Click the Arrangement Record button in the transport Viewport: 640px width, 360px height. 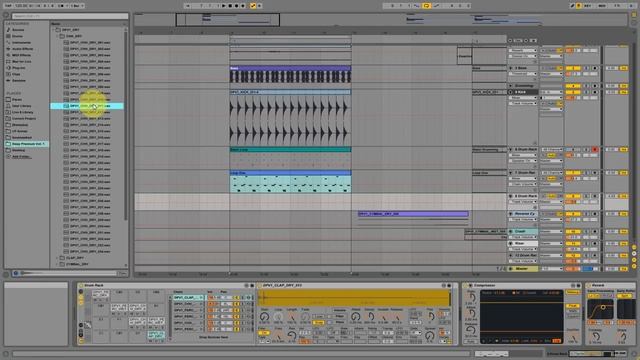pyautogui.click(x=237, y=6)
